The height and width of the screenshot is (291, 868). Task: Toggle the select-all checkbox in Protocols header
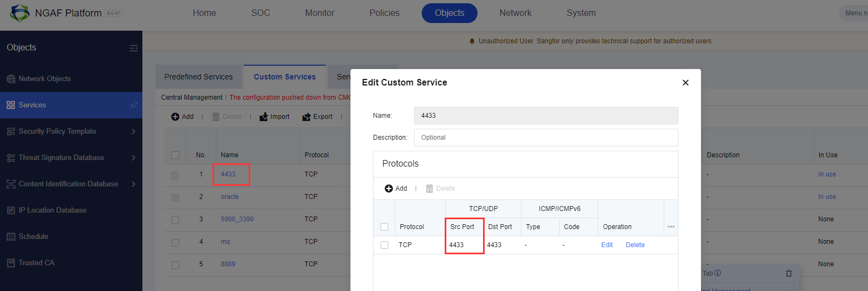pos(384,227)
